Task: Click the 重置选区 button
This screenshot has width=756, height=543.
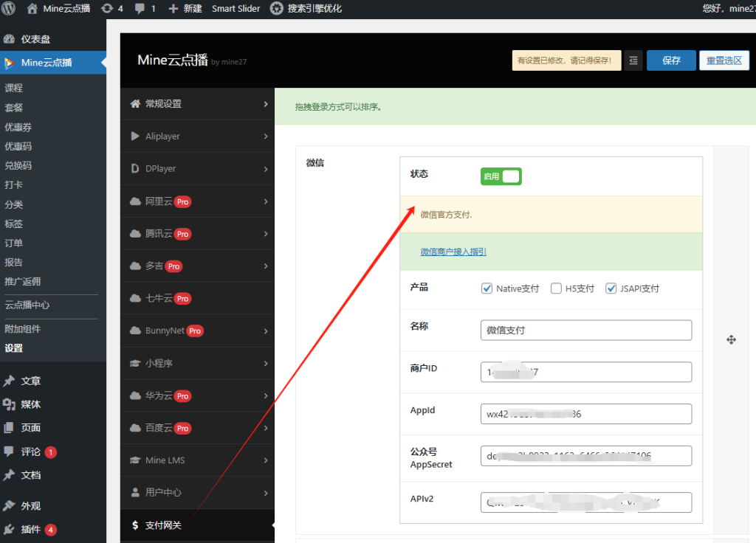Action: [x=724, y=60]
